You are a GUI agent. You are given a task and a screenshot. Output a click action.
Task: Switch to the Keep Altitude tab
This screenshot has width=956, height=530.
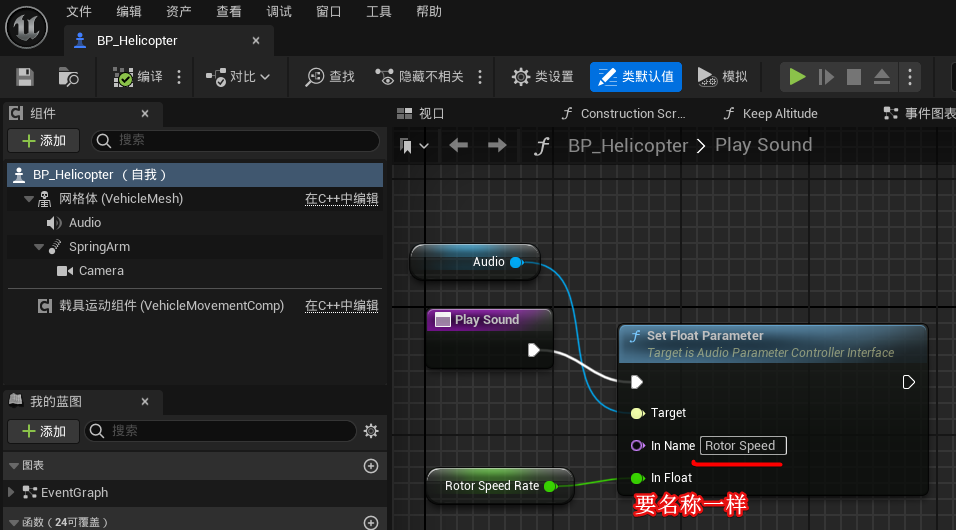[x=771, y=113]
